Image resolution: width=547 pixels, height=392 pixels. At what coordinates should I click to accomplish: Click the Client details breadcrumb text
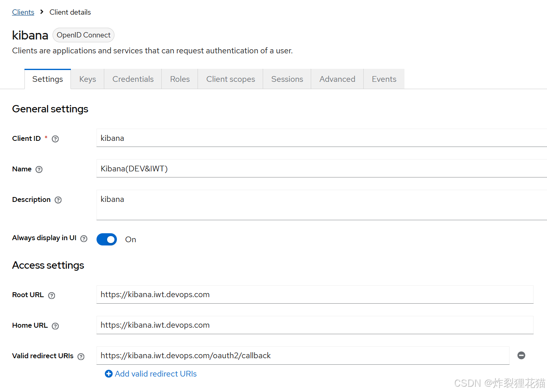click(70, 12)
